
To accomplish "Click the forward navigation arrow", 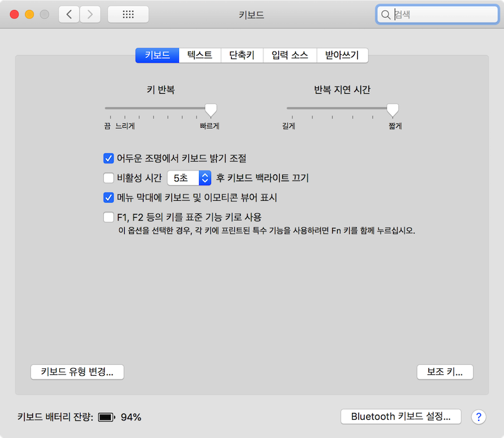I will pos(90,14).
